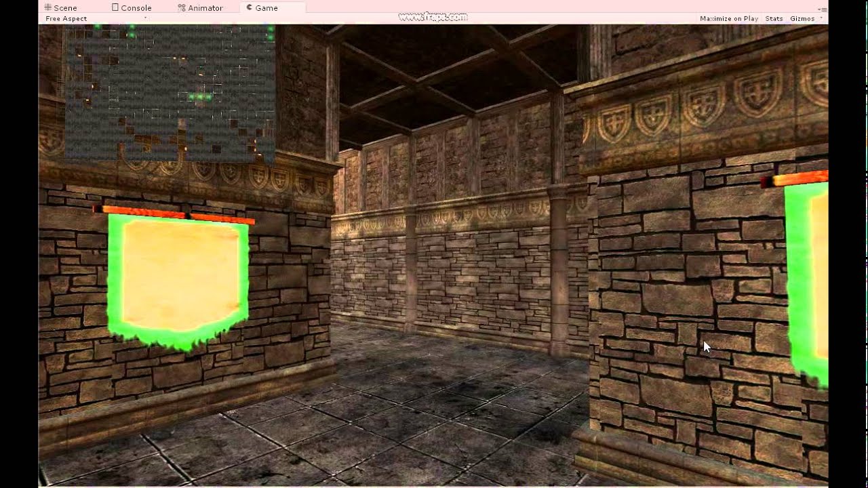This screenshot has width=868, height=488.
Task: Enable Maximize on Play
Action: [728, 18]
